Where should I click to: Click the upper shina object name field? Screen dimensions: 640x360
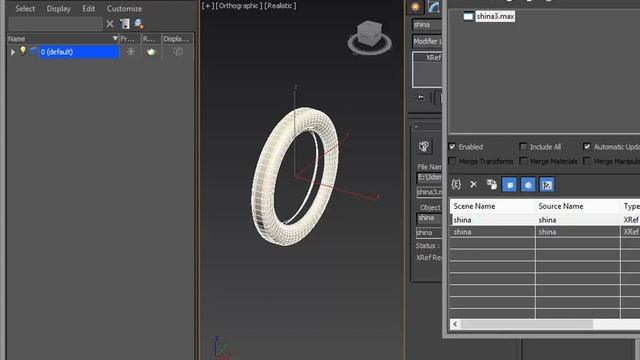pos(429,218)
